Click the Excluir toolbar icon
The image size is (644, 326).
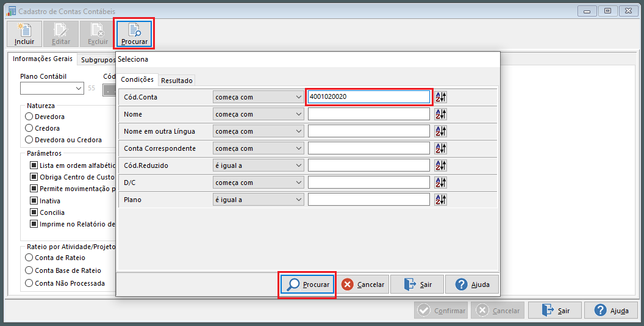tap(98, 34)
